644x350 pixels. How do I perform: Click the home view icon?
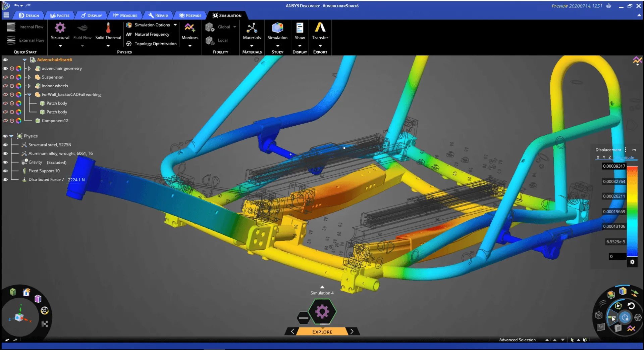[26, 292]
